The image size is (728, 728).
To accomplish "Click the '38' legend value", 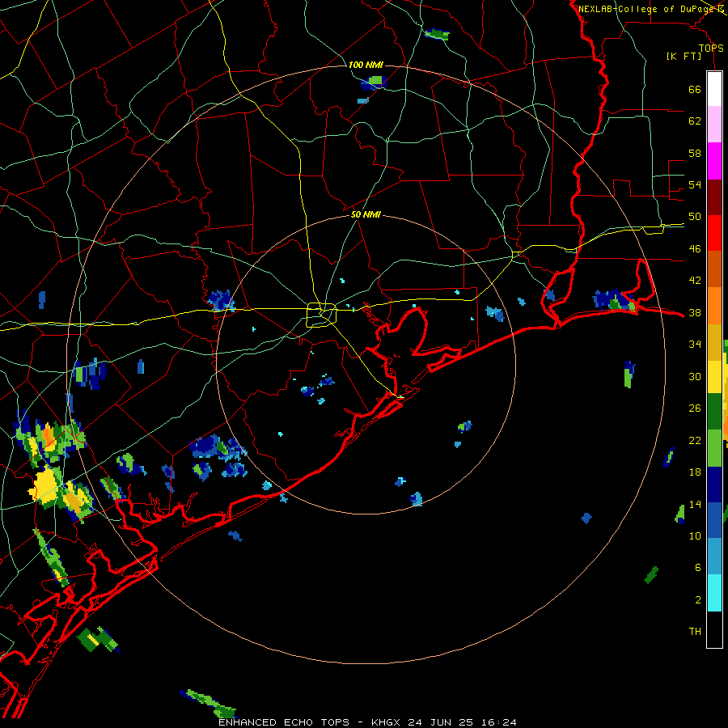I will pos(695,313).
